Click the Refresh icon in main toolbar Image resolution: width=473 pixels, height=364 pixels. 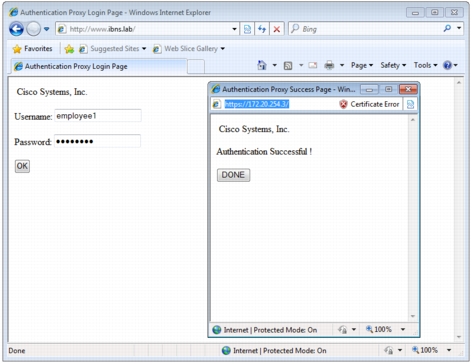262,29
